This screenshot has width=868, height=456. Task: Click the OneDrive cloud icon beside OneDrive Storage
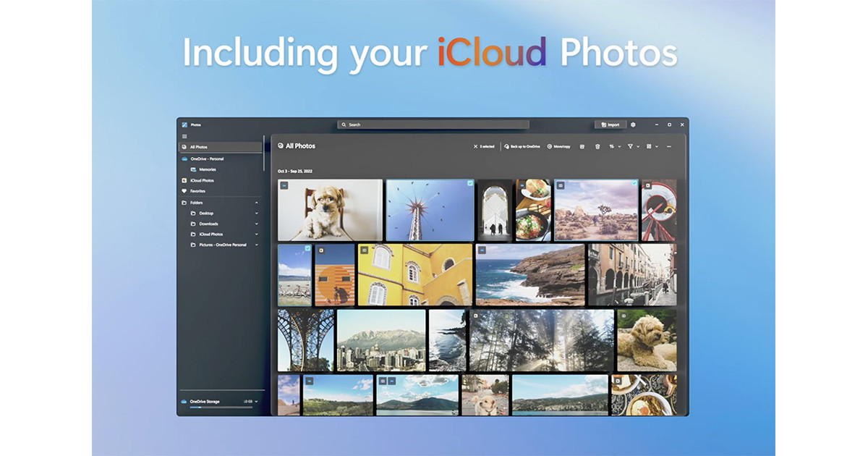click(x=184, y=401)
